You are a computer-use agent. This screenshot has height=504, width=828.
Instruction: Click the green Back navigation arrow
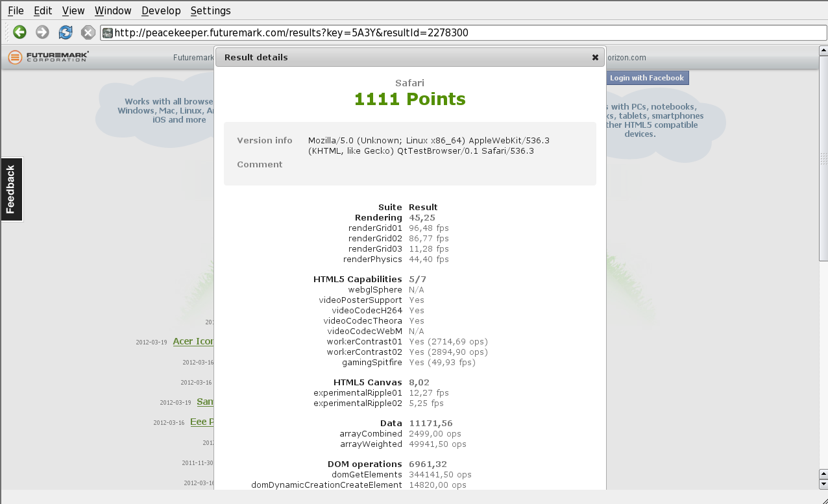(19, 32)
